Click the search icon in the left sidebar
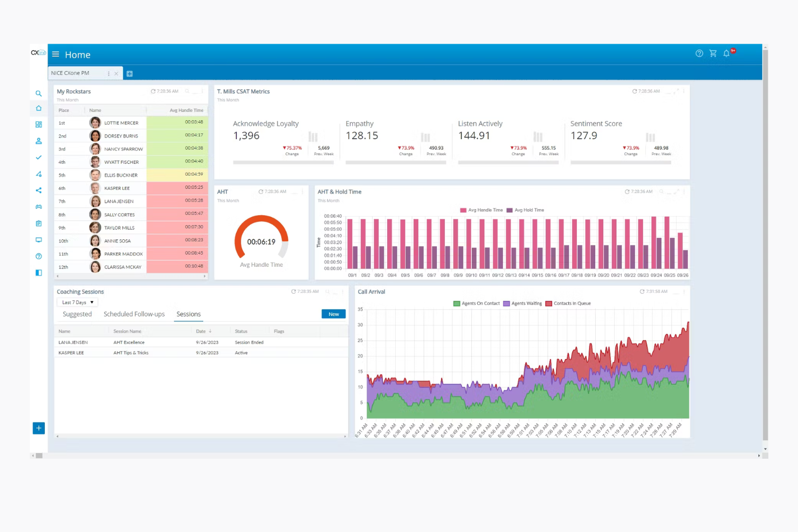Viewport: 798px width, 532px height. tap(39, 94)
